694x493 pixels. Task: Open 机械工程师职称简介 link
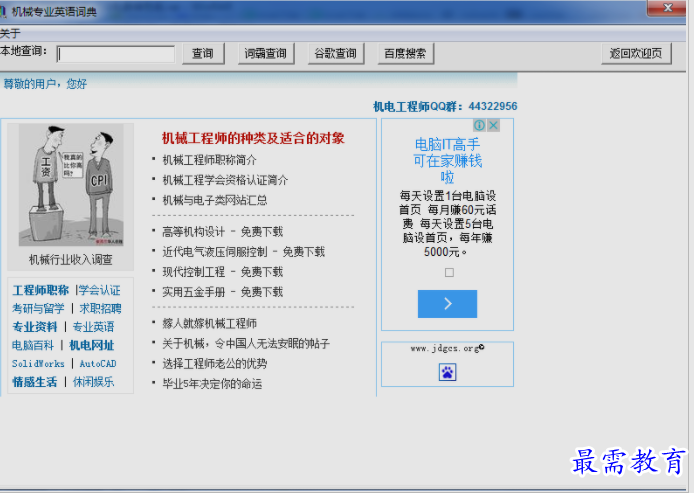[209, 160]
